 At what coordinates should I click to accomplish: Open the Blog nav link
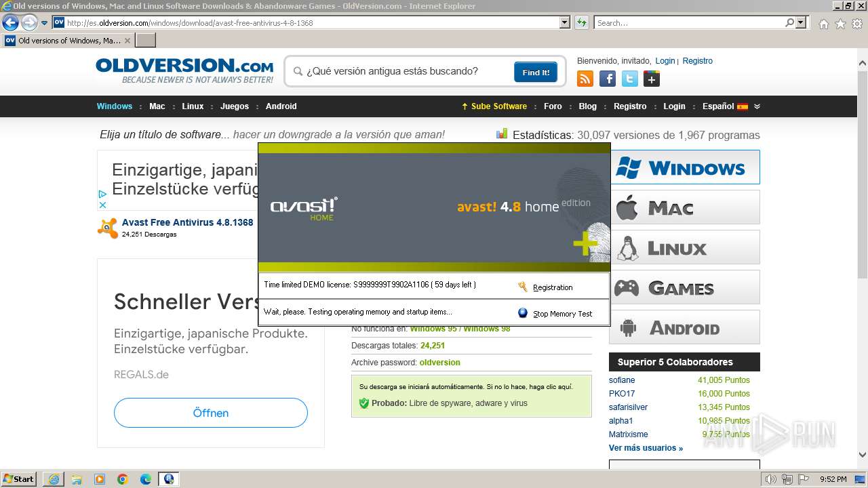(588, 106)
